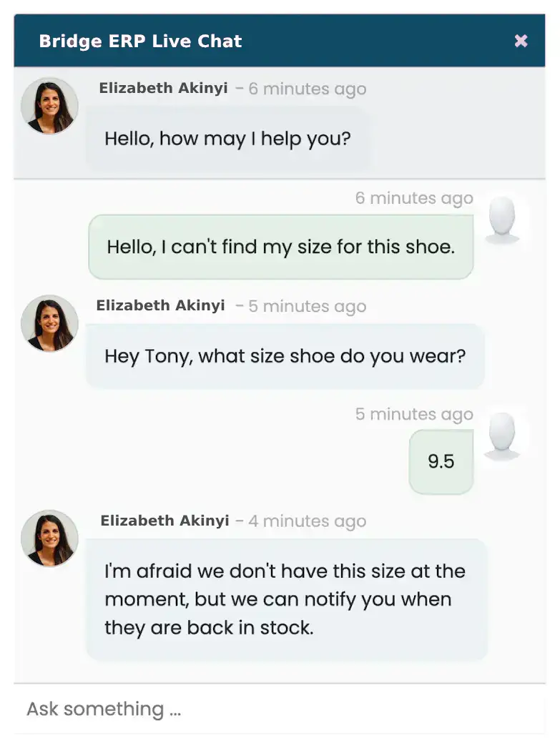Viewport: 560px width, 748px height.
Task: Click Elizabeth Akinyi name above the greeting
Action: pyautogui.click(x=163, y=88)
